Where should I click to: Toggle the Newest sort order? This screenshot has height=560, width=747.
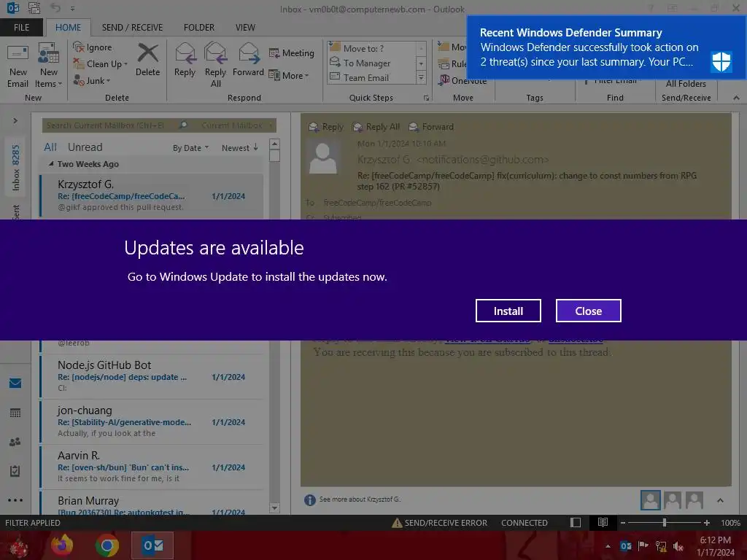[x=239, y=147]
